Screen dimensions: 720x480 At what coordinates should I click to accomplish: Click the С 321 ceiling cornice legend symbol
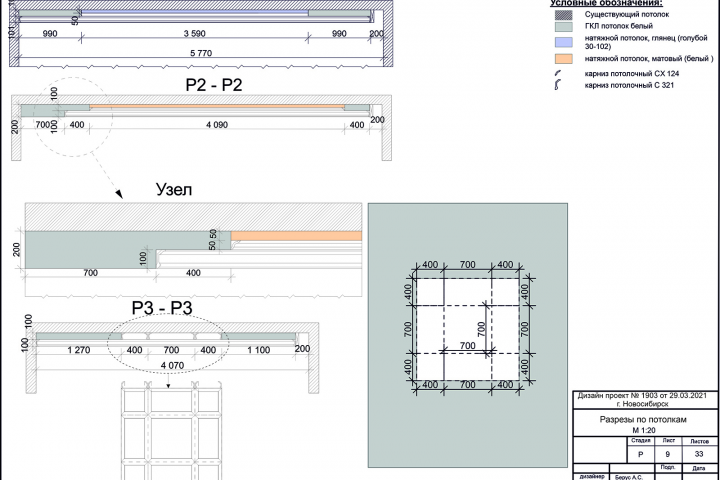(558, 85)
